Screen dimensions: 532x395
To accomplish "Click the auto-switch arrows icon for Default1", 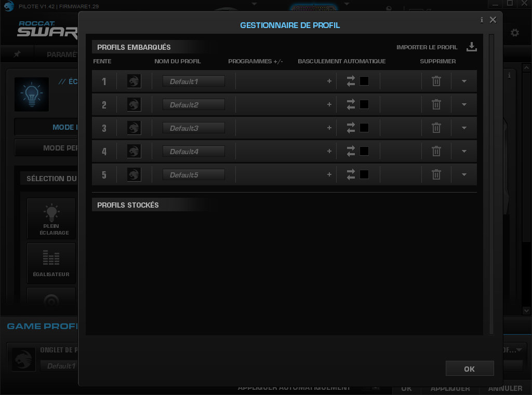I will coord(351,81).
